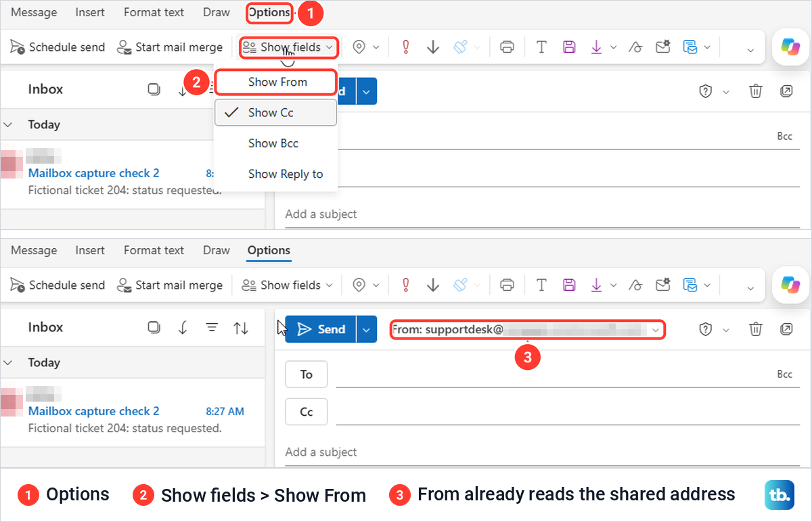
Task: Switch to the Format text tab in the upper ribbon
Action: (154, 12)
